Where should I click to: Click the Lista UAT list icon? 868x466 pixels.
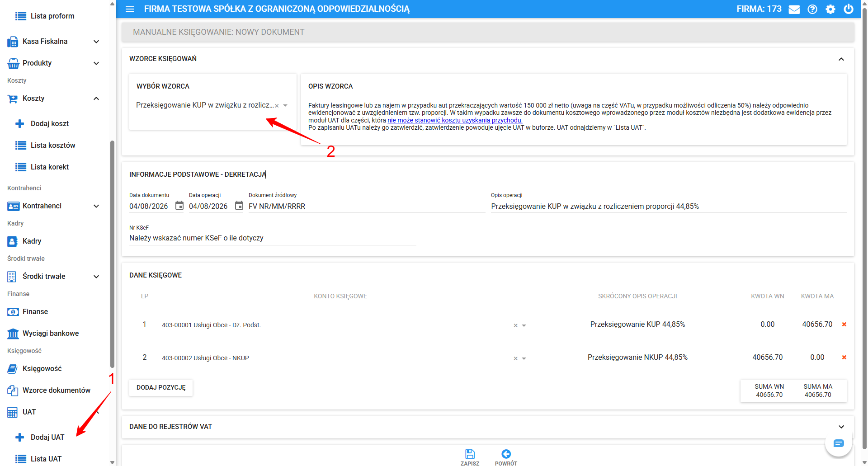(x=20, y=459)
